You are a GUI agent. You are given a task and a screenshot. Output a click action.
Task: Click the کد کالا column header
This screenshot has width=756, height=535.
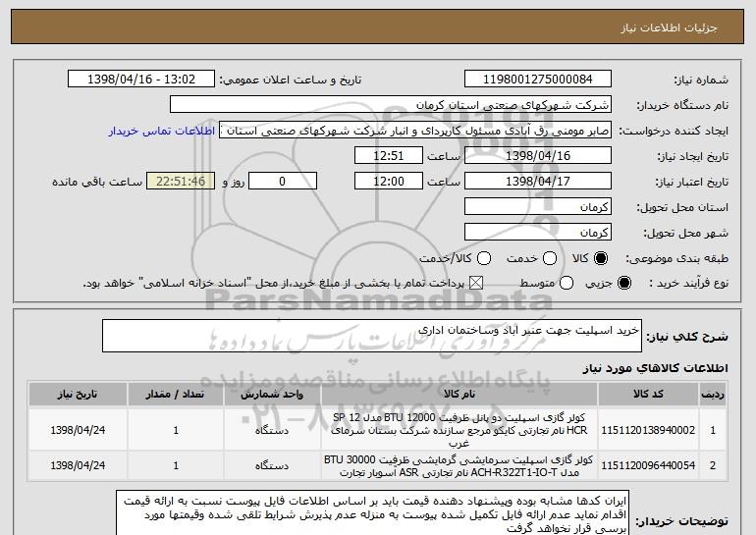click(x=648, y=395)
